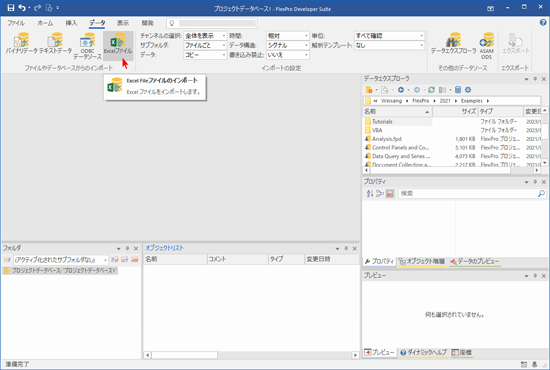
Task: Click the database cylinder icon in Data Explorer toolbar
Action: pyautogui.click(x=458, y=90)
